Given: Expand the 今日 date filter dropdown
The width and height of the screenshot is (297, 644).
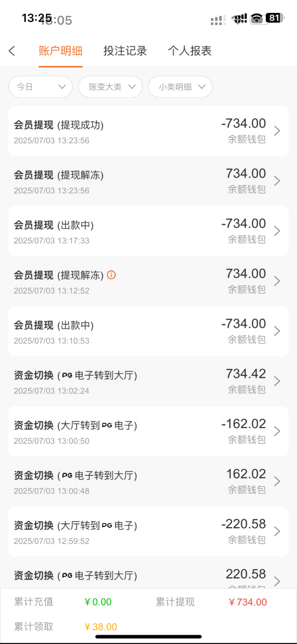Looking at the screenshot, I should pyautogui.click(x=41, y=87).
